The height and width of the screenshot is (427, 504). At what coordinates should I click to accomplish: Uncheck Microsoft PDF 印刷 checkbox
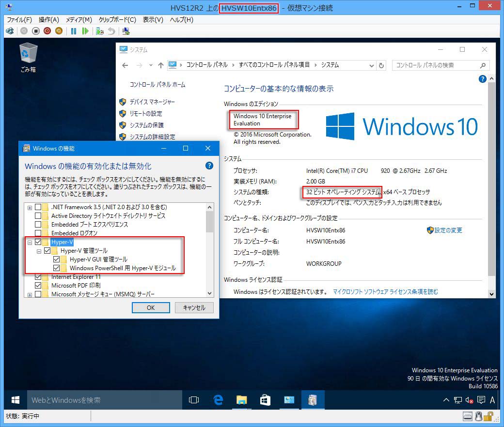click(x=38, y=286)
